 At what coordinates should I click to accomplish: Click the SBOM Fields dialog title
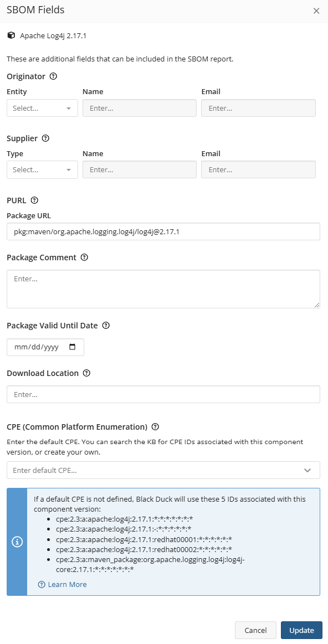(35, 9)
